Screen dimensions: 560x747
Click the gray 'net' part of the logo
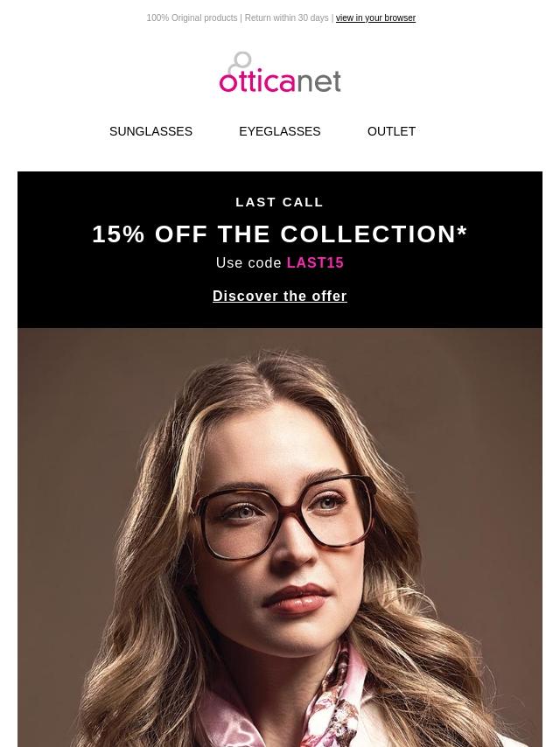pyautogui.click(x=318, y=81)
